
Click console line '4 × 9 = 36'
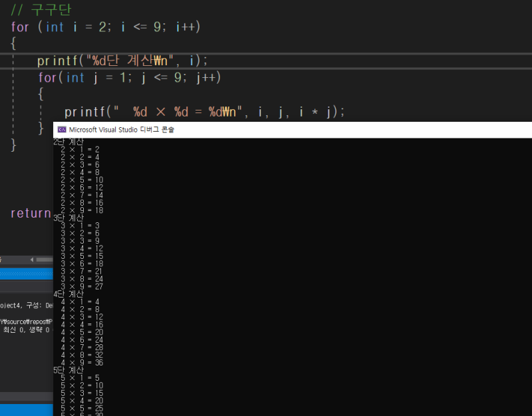(82, 363)
